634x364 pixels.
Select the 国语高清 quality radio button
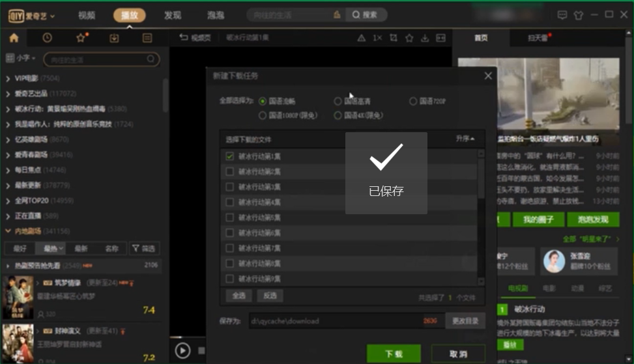point(338,101)
